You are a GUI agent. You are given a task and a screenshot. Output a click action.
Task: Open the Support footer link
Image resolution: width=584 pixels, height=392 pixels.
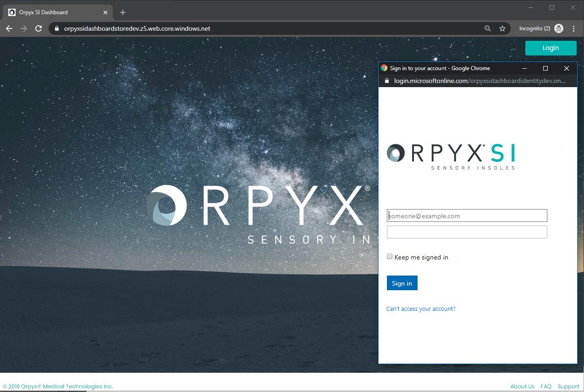[x=568, y=386]
